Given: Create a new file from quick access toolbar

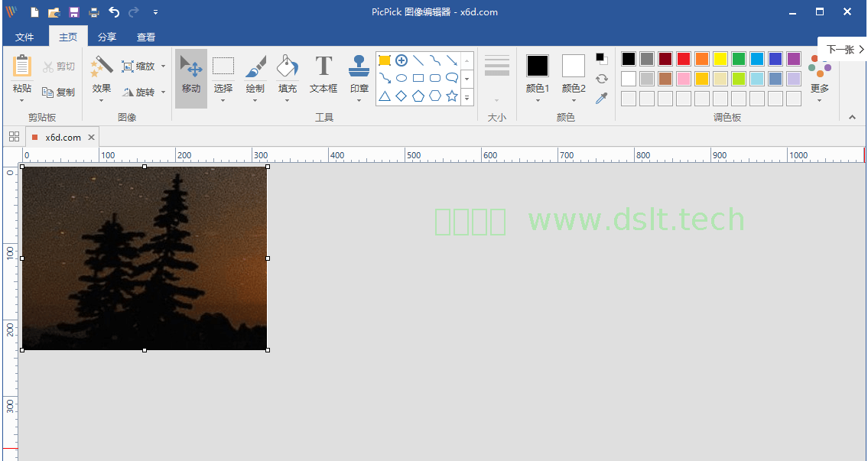Looking at the screenshot, I should coord(34,11).
